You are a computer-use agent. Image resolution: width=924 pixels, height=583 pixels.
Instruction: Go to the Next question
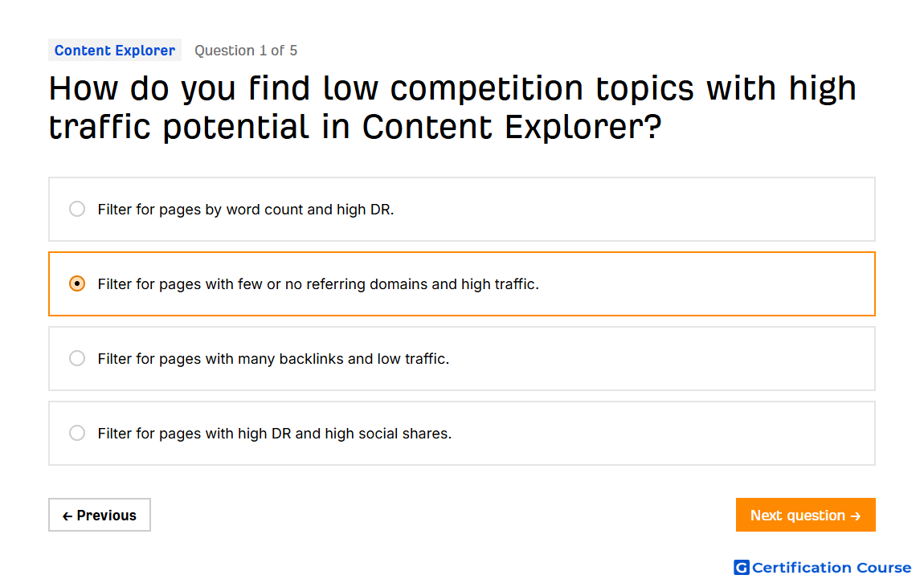[806, 516]
